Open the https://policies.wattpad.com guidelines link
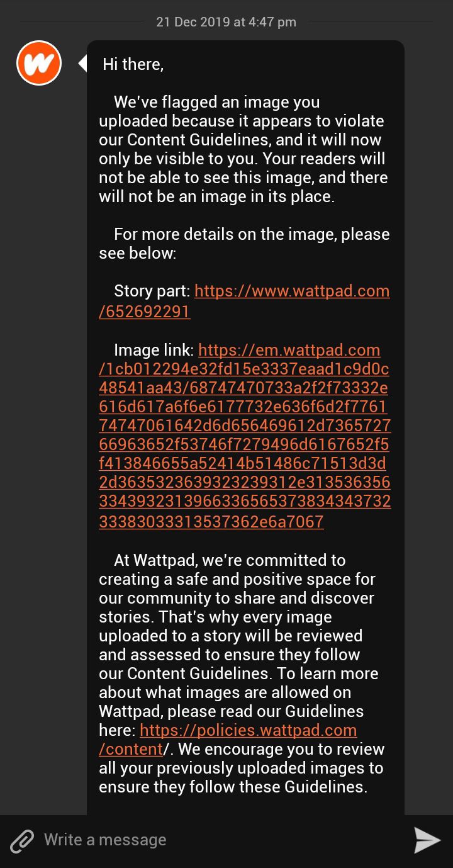 point(249,730)
